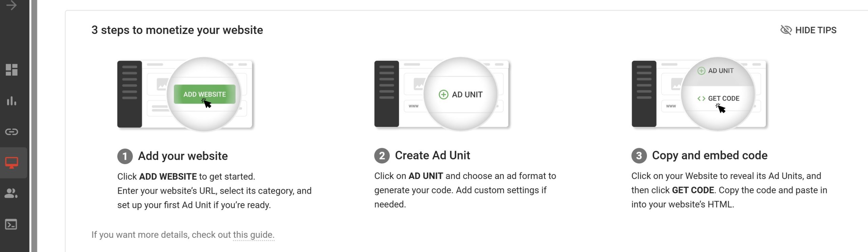The width and height of the screenshot is (868, 252).
Task: Open the Dashboard grid icon in the sidebar
Action: 12,70
